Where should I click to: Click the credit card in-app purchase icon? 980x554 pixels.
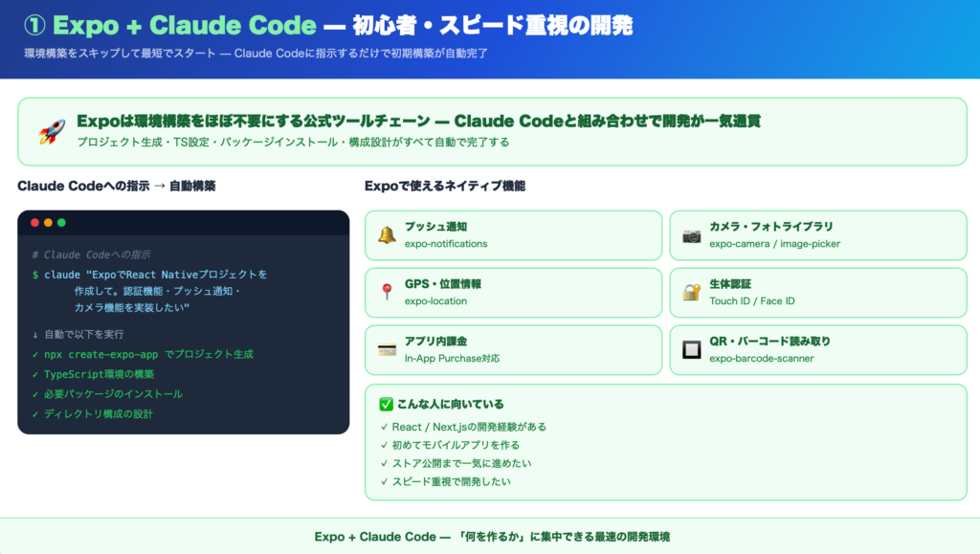(387, 350)
